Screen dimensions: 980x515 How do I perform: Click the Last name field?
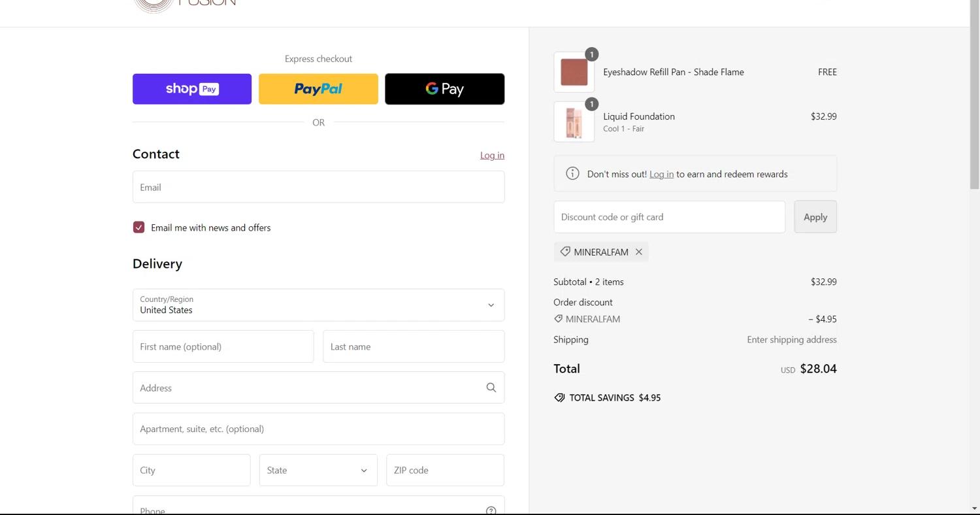[x=414, y=346]
